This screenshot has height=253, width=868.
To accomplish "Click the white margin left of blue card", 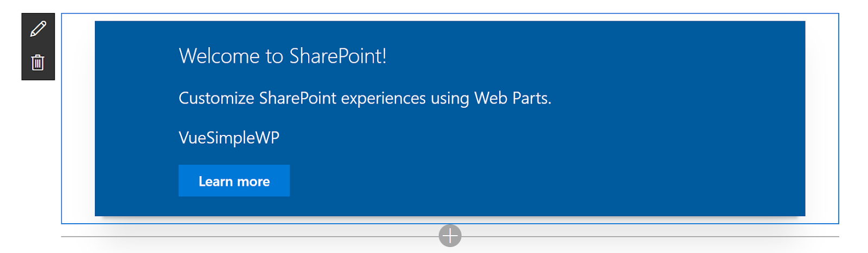I will click(78, 118).
